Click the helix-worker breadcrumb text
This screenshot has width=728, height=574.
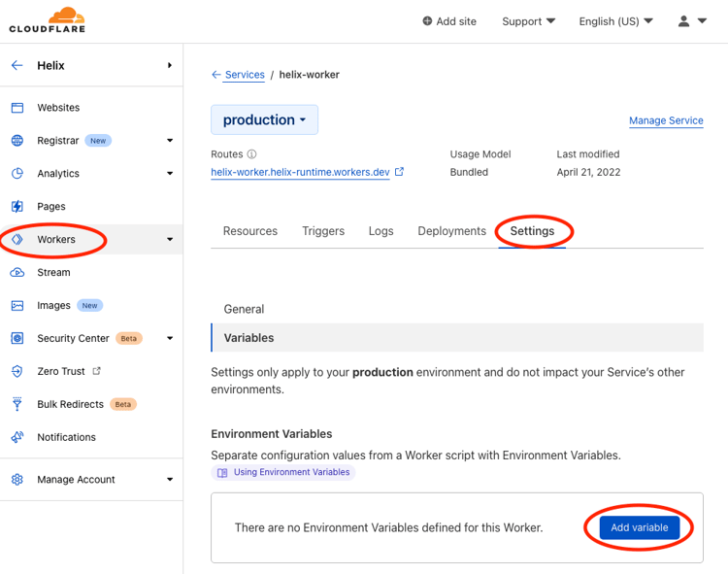[310, 75]
